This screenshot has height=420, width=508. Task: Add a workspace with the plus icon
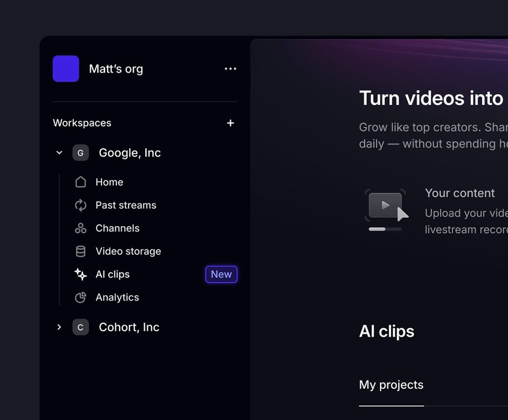click(x=231, y=123)
